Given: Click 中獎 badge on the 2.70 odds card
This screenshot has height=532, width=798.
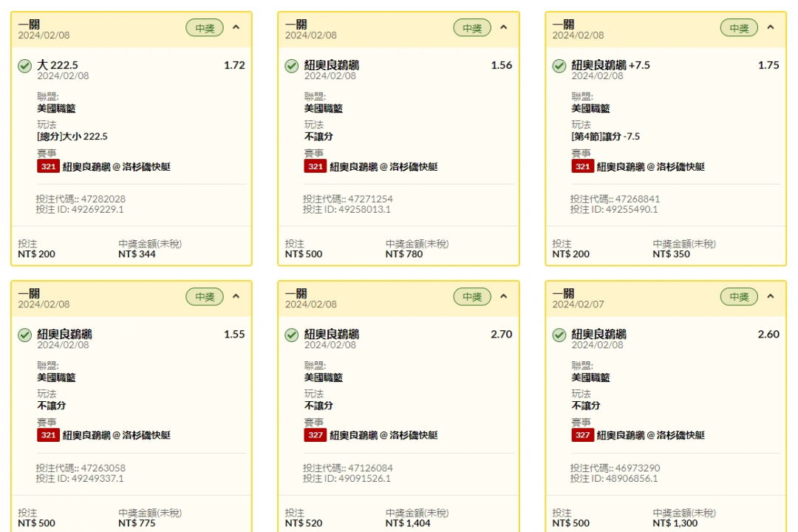Looking at the screenshot, I should coord(472,297).
